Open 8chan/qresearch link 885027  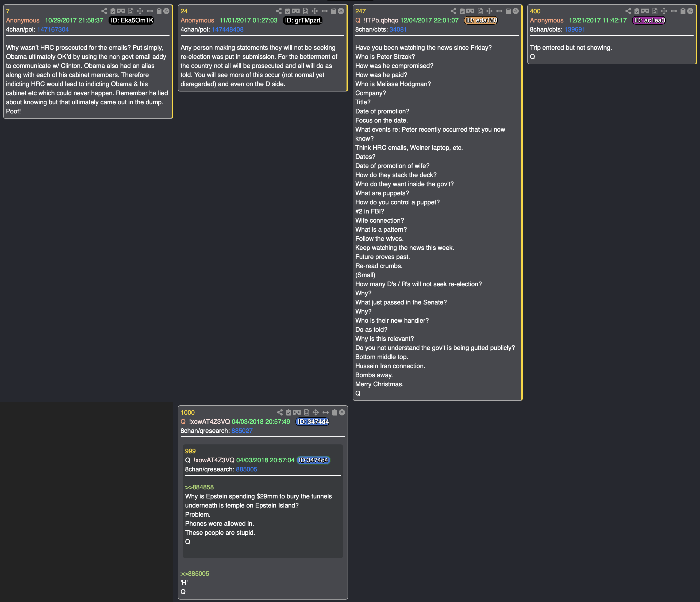point(242,430)
